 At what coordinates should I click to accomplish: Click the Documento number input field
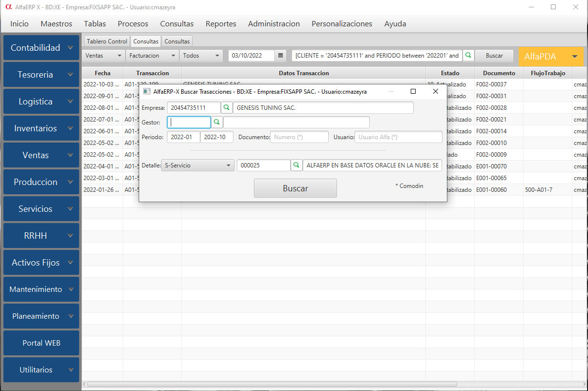coord(299,137)
